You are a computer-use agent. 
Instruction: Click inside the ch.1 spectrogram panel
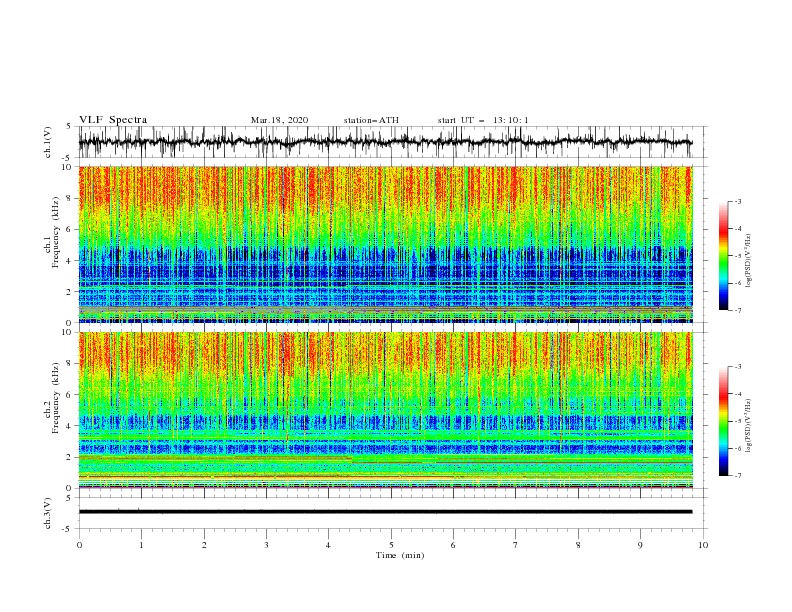(385, 244)
